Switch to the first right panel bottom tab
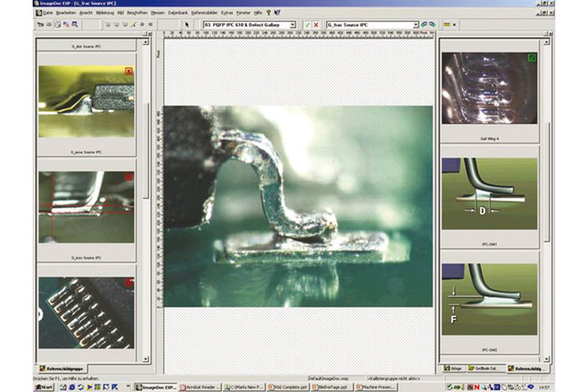This screenshot has height=392, width=588. click(453, 369)
